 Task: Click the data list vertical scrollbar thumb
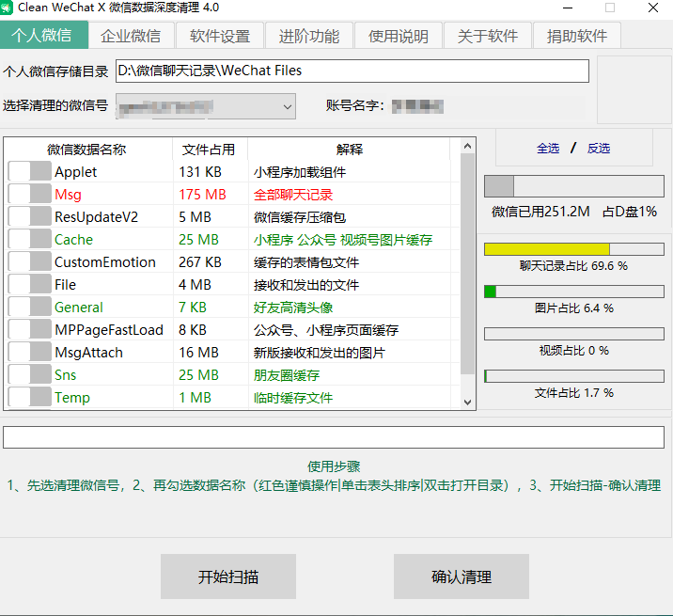(x=467, y=264)
